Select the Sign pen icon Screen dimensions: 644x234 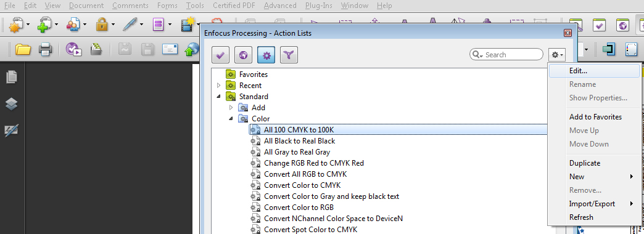coord(130,25)
